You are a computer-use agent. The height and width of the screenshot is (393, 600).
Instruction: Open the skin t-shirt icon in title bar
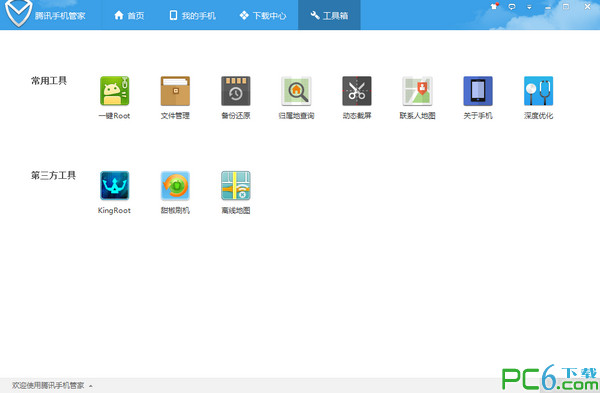coord(494,7)
